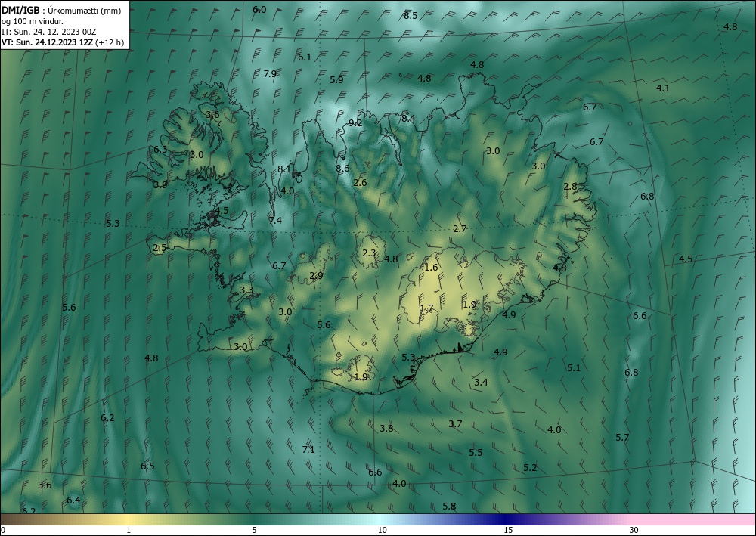Select the '10' label on the color scale

coord(382,531)
